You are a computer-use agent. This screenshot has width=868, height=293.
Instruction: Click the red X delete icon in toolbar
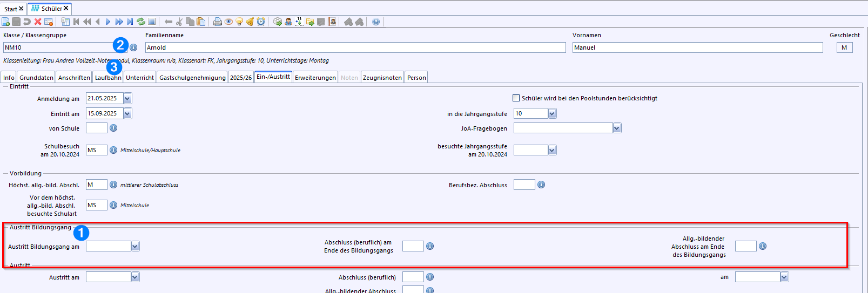pos(38,22)
